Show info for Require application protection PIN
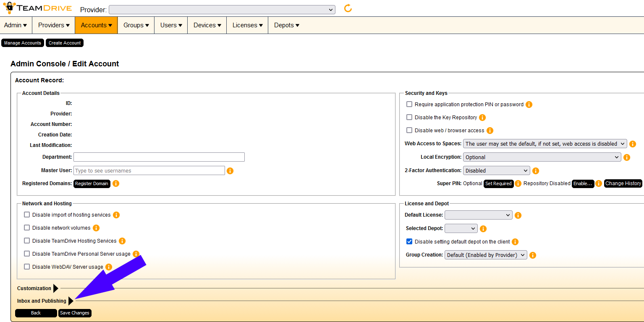Viewport: 644px width, 322px height. click(x=529, y=105)
